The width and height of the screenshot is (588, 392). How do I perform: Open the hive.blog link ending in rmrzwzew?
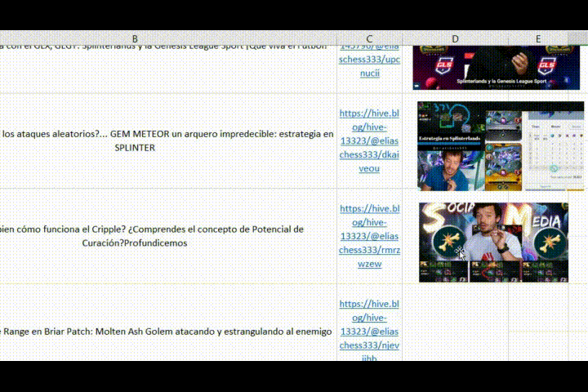point(369,236)
